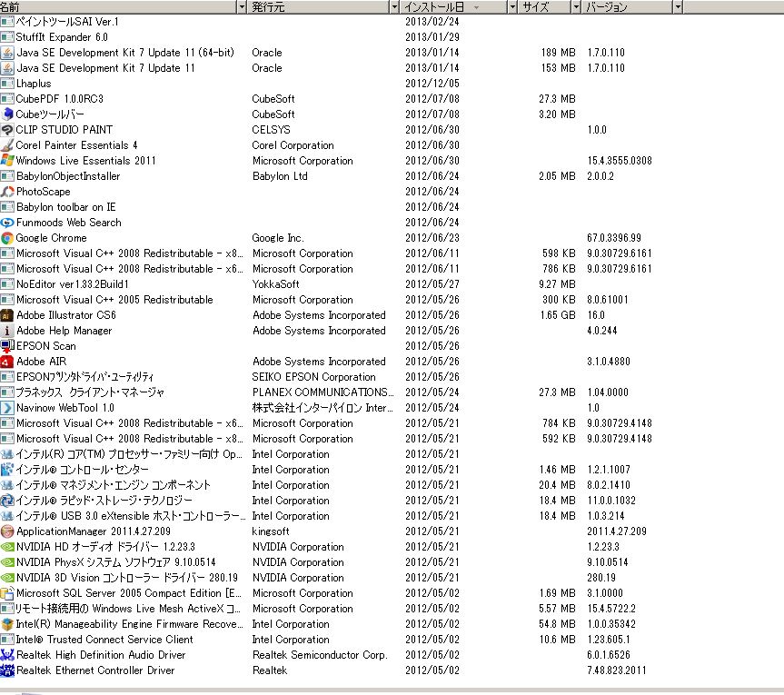Click the Realtek Semiconductor Corp. publisher cell
The width and height of the screenshot is (784, 695).
[x=320, y=654]
